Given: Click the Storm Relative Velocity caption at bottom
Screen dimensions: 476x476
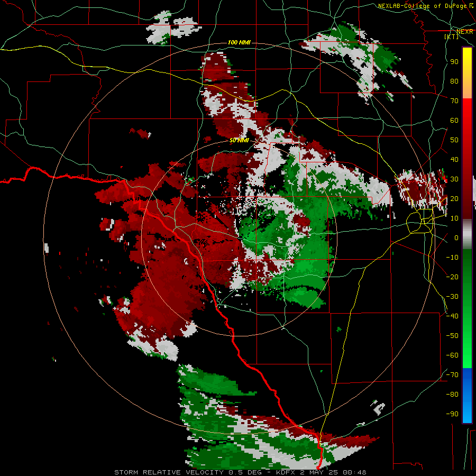Looking at the screenshot, I should (240, 472).
